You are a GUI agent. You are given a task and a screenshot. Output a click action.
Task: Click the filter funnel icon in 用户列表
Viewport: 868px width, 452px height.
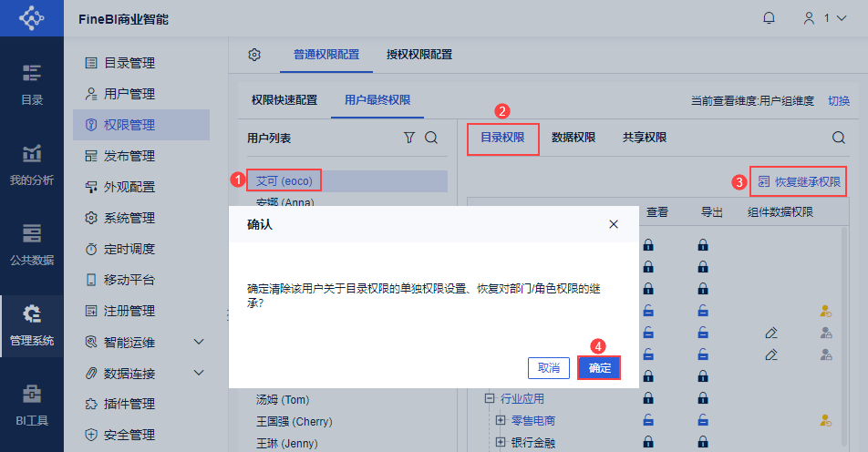tap(409, 138)
